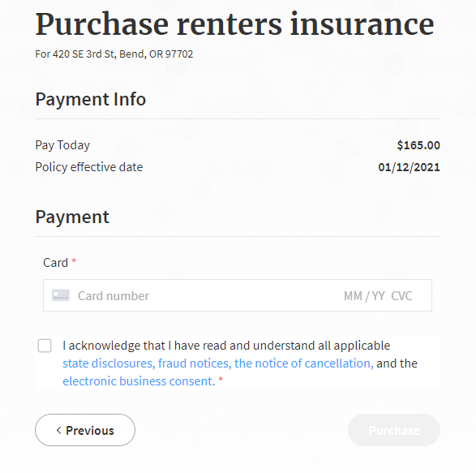Click the policy effective date 01/12/2021
This screenshot has width=476, height=473.
(409, 167)
